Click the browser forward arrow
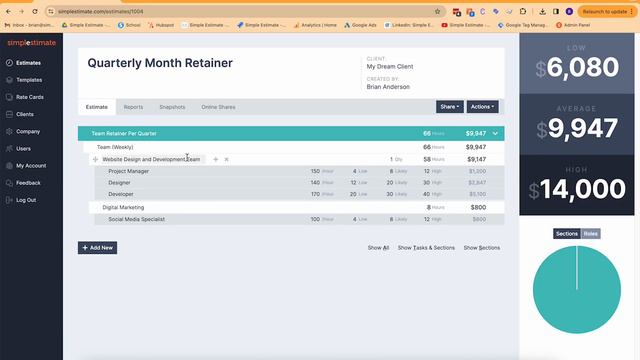Image resolution: width=640 pixels, height=360 pixels. pos(22,11)
